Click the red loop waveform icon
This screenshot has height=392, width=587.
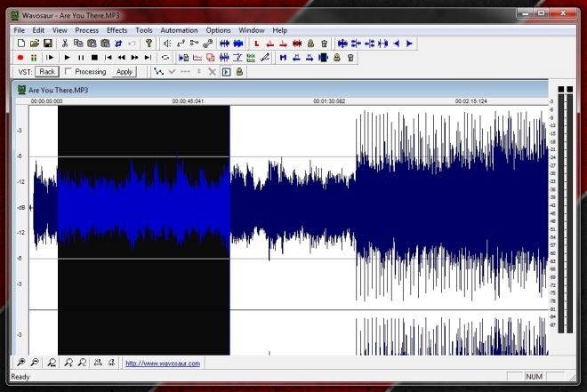click(297, 44)
